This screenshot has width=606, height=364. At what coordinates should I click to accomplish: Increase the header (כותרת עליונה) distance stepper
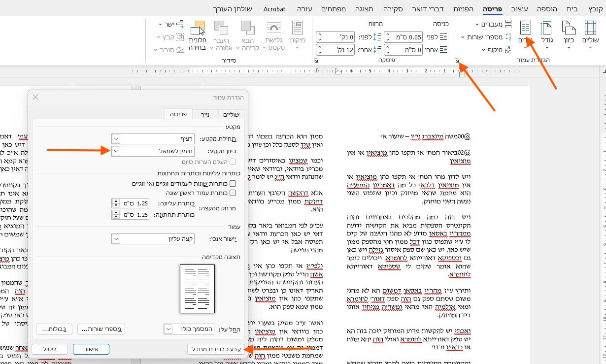click(x=116, y=200)
